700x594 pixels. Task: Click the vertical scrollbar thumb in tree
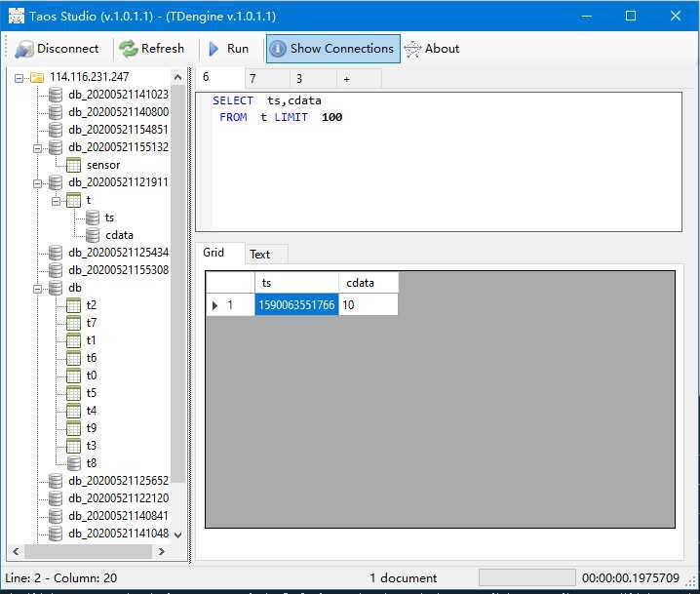[x=177, y=284]
